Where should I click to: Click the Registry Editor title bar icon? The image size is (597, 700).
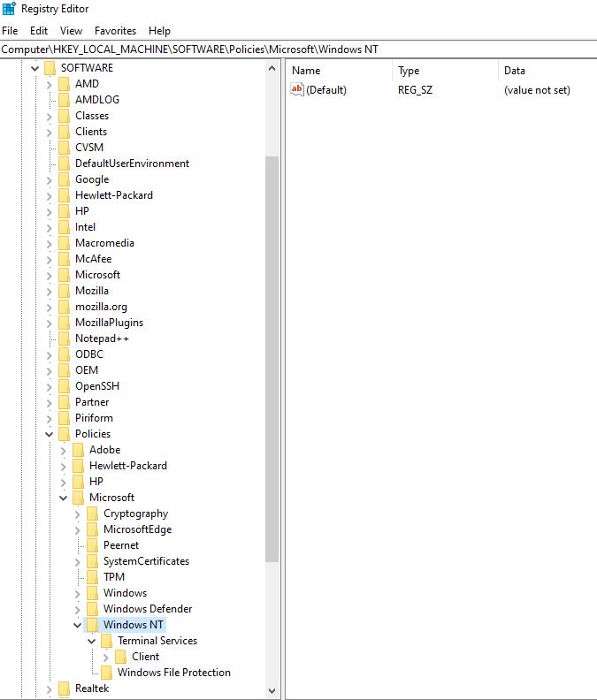(x=9, y=9)
